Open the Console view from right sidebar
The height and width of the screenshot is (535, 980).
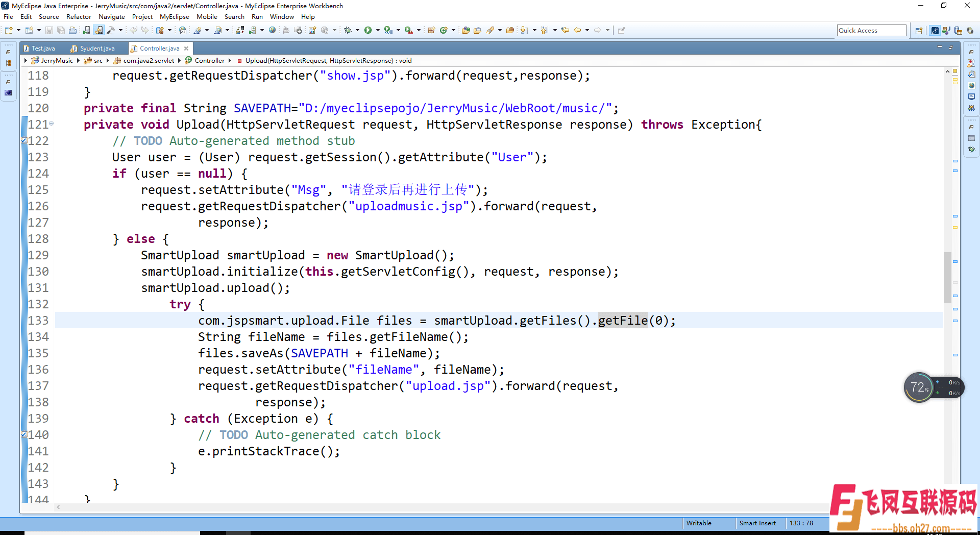971,97
